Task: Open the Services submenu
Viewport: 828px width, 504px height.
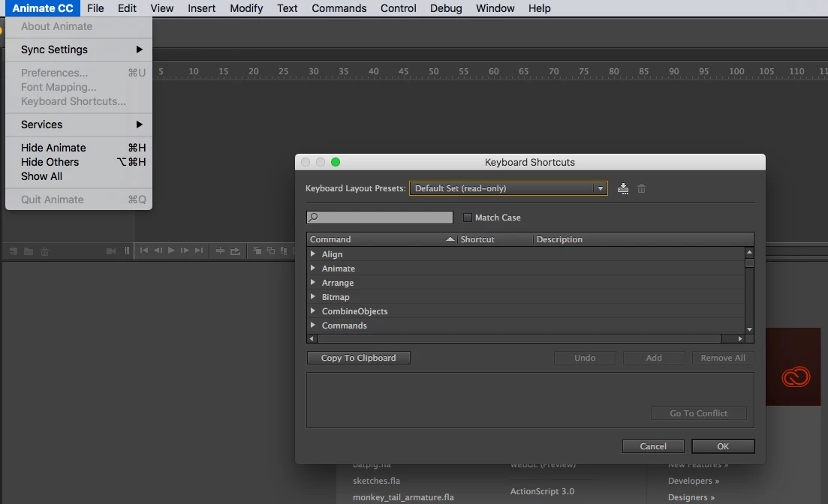Action: 79,124
